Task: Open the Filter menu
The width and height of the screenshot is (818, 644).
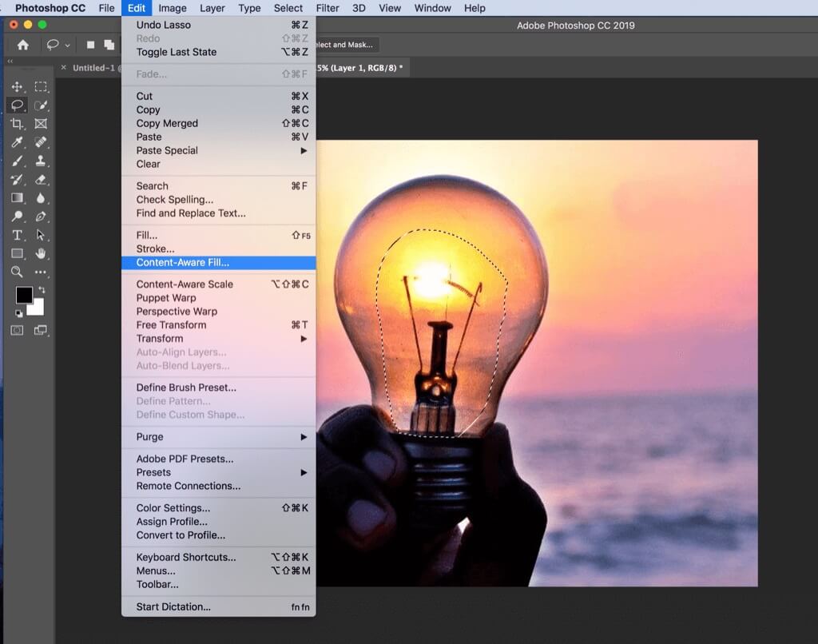Action: [x=328, y=8]
